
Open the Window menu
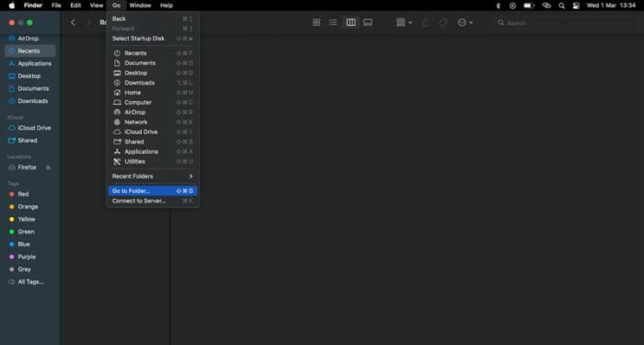tap(140, 6)
